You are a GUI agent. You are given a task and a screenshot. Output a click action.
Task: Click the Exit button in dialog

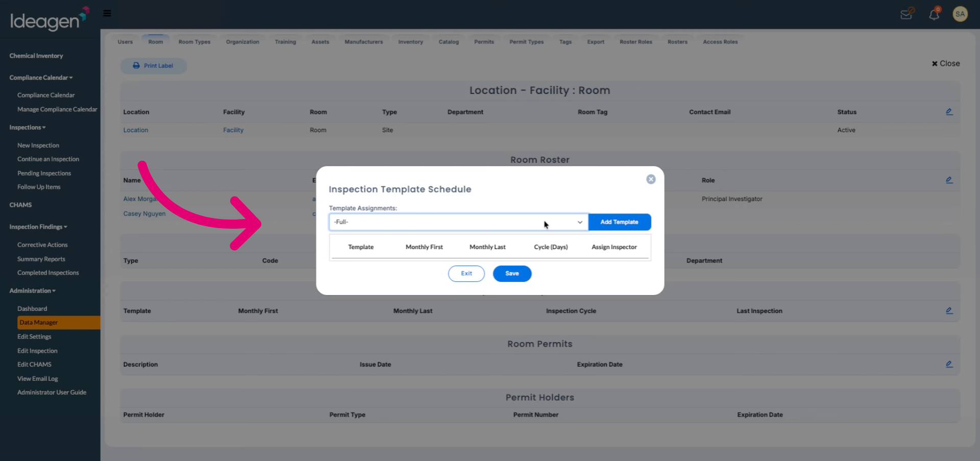[466, 274]
